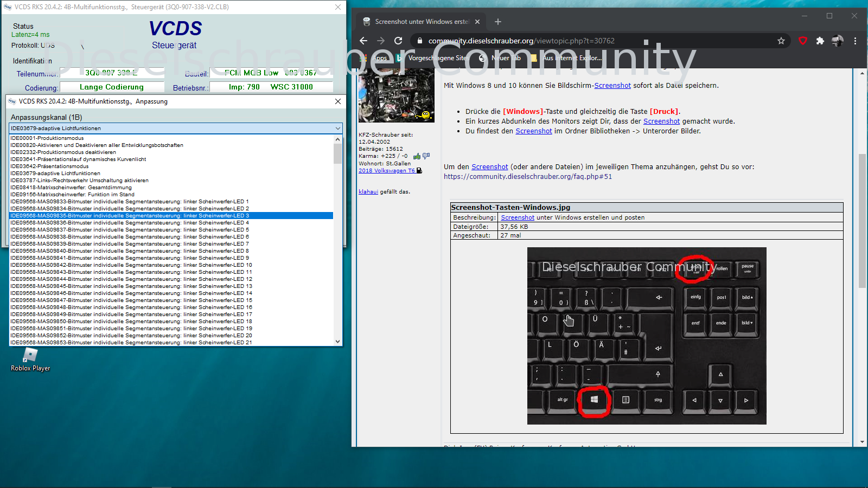Click Screenshot link in Abdunkeln bullet

point(661,121)
